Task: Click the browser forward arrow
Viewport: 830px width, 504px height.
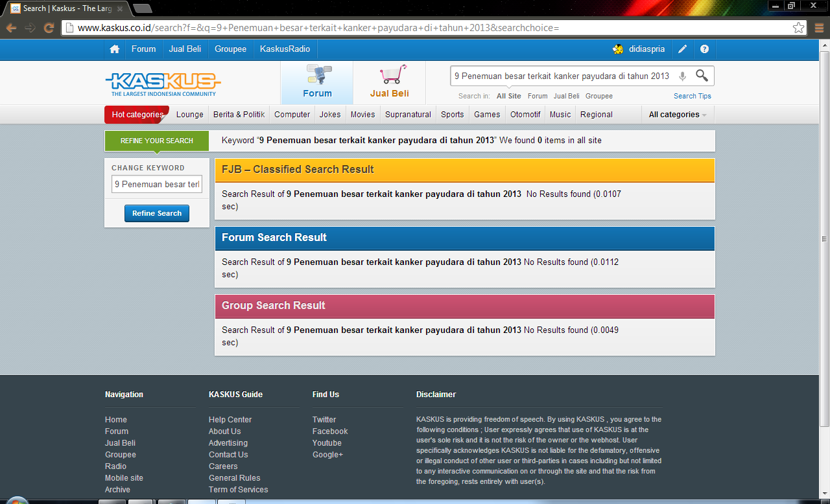Action: point(30,28)
